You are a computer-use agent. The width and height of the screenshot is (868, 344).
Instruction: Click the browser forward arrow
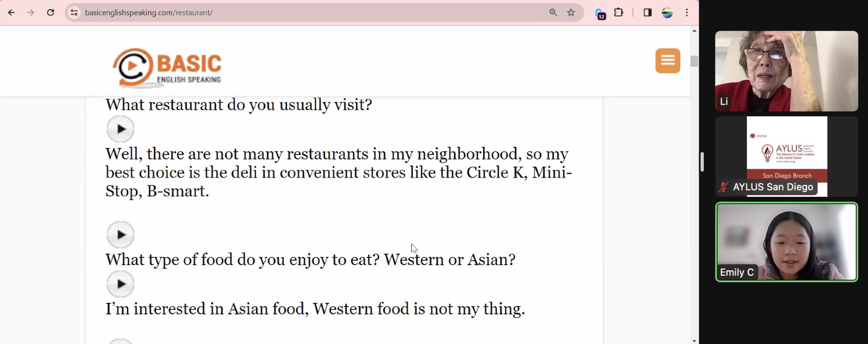coord(31,13)
